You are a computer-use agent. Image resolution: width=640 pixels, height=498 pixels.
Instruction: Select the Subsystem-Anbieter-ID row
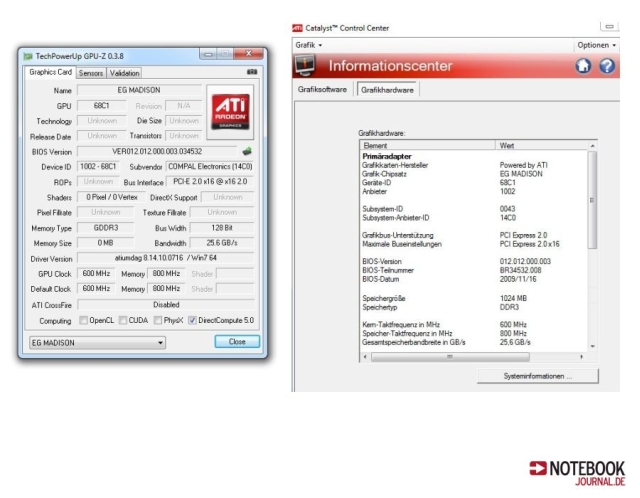tap(473, 218)
